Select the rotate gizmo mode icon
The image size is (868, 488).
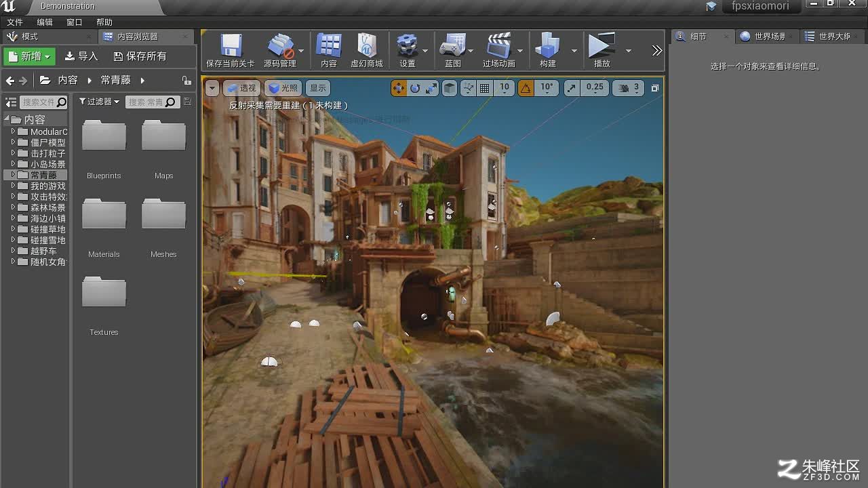coord(415,88)
